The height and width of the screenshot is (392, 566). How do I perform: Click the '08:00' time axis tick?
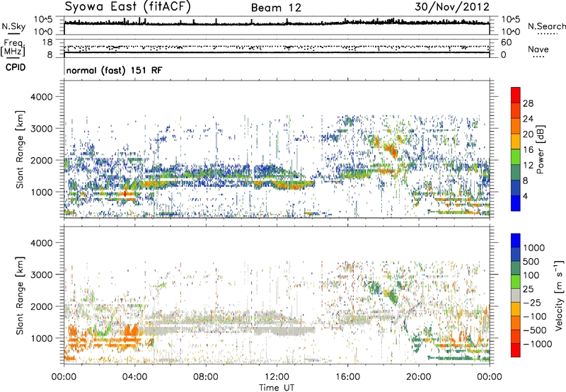point(206,377)
